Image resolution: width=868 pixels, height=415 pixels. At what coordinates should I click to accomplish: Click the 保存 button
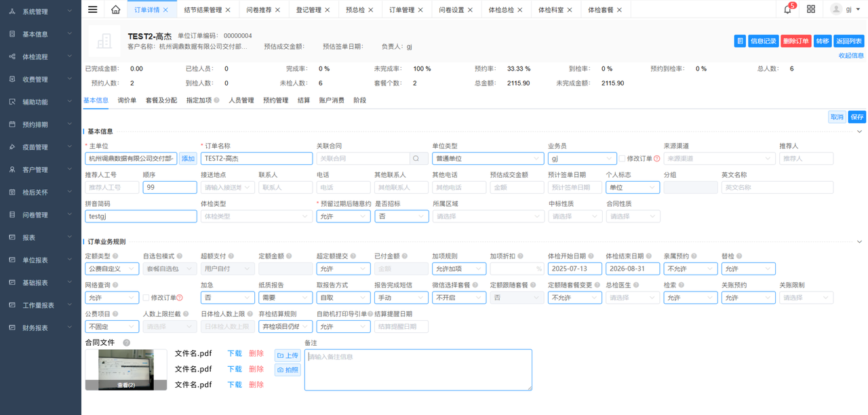(856, 117)
